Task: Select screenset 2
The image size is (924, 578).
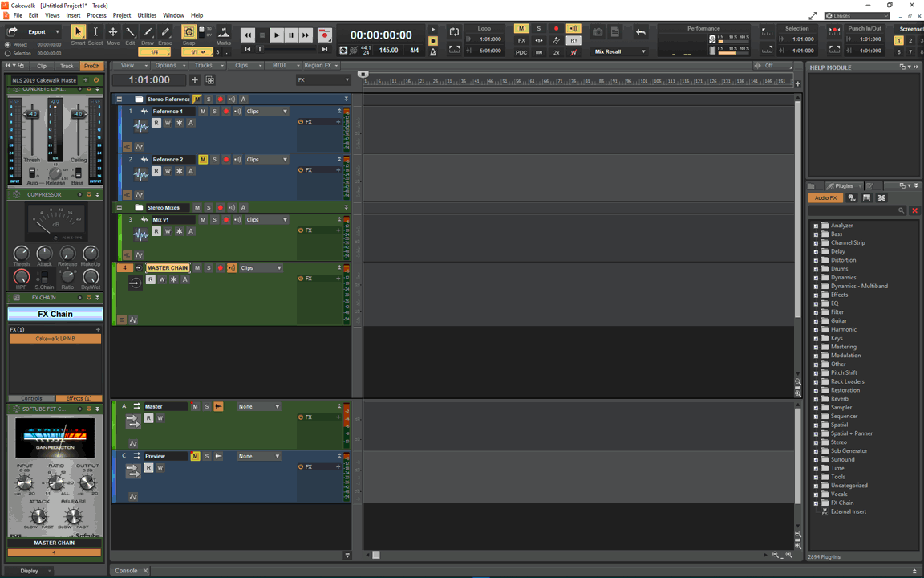Action: coord(910,41)
